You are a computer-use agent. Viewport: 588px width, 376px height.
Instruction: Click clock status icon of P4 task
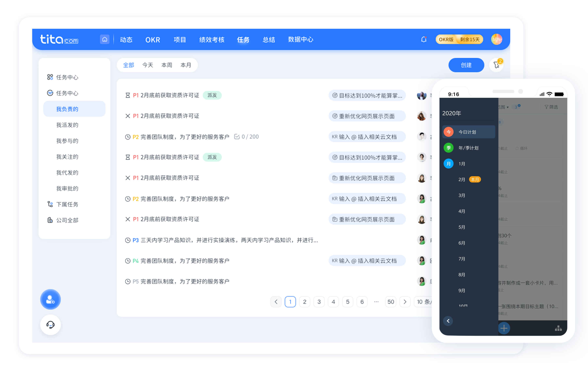click(x=128, y=261)
